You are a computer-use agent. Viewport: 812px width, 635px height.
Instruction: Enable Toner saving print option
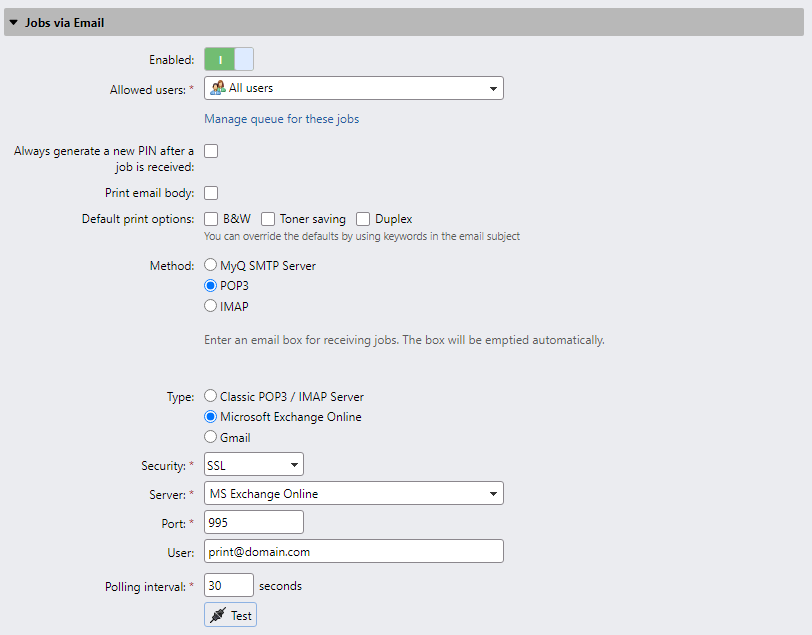[x=267, y=218]
